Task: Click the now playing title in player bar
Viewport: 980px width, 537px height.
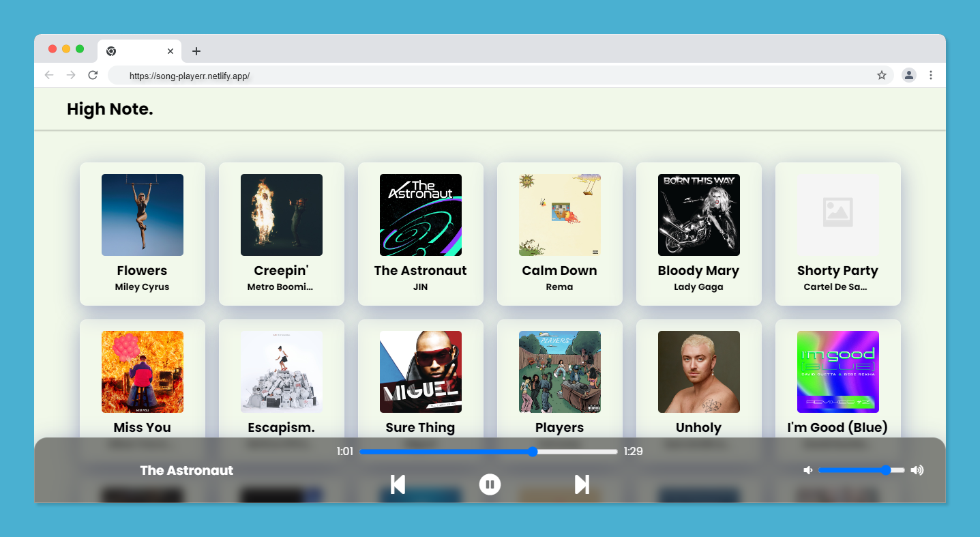Action: pyautogui.click(x=187, y=470)
